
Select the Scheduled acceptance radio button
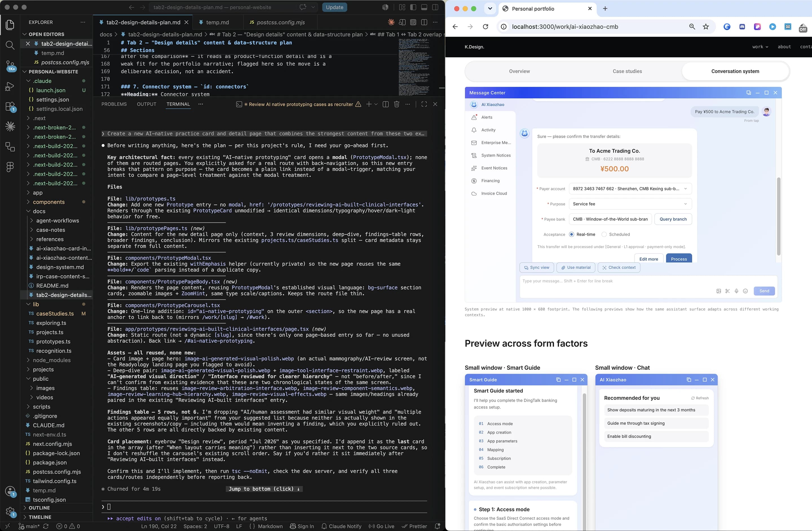coord(604,234)
